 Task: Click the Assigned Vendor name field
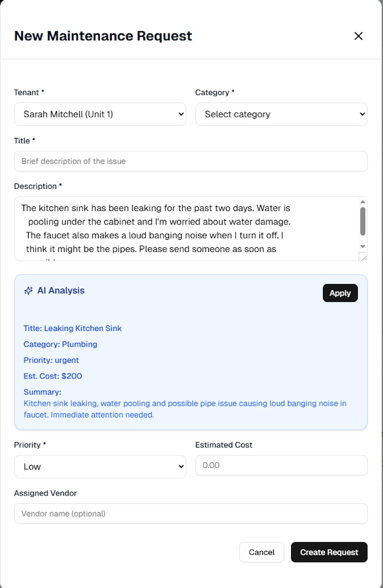(x=190, y=513)
